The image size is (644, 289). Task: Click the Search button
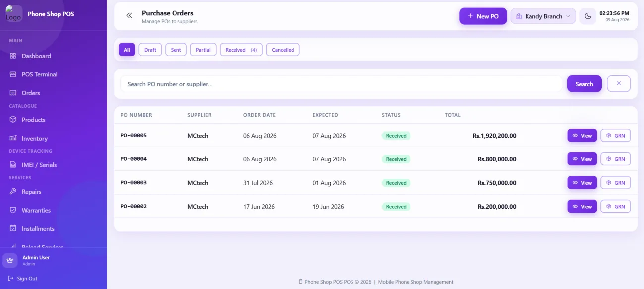[x=584, y=84]
